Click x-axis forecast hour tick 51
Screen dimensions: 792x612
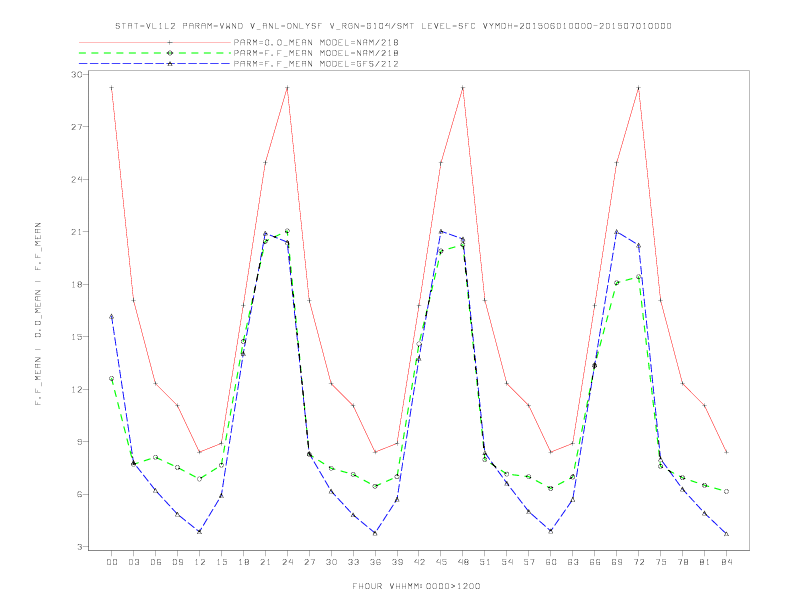[x=485, y=562]
